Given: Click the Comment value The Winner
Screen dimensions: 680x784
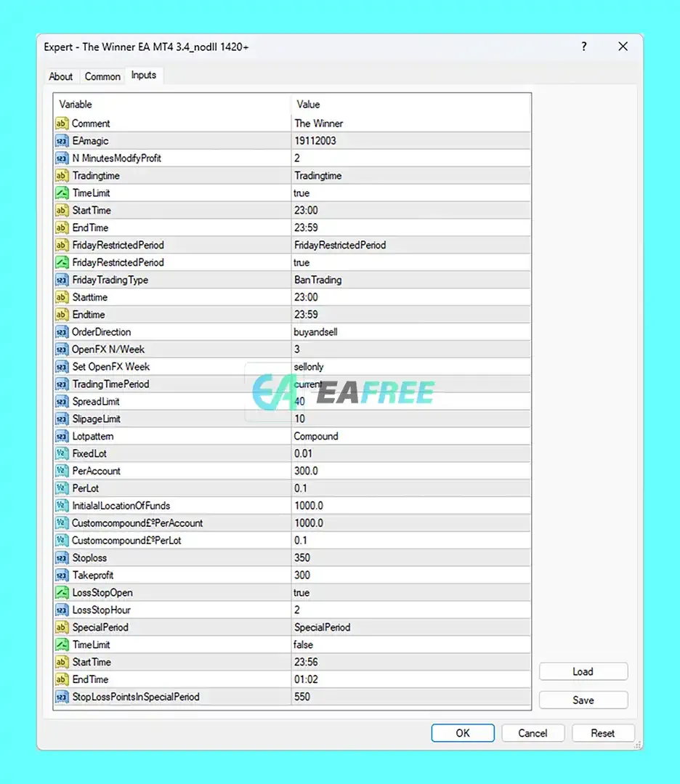Looking at the screenshot, I should tap(318, 124).
